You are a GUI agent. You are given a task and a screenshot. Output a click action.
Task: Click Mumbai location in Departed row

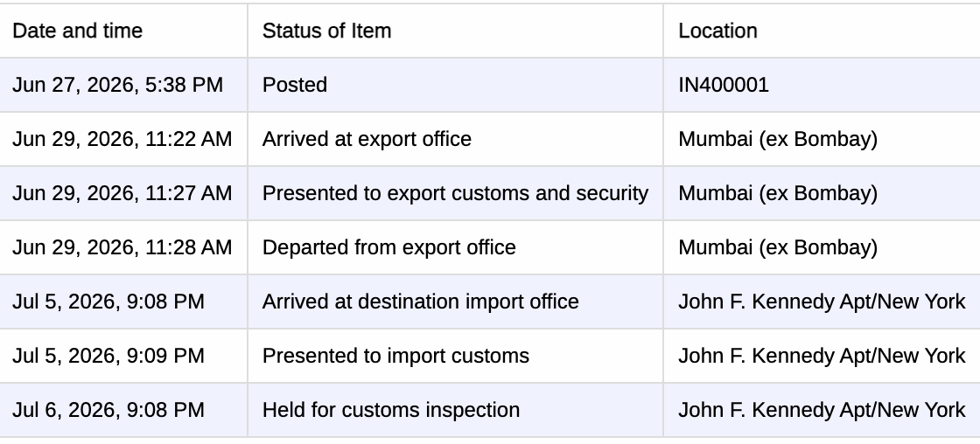[x=778, y=247]
